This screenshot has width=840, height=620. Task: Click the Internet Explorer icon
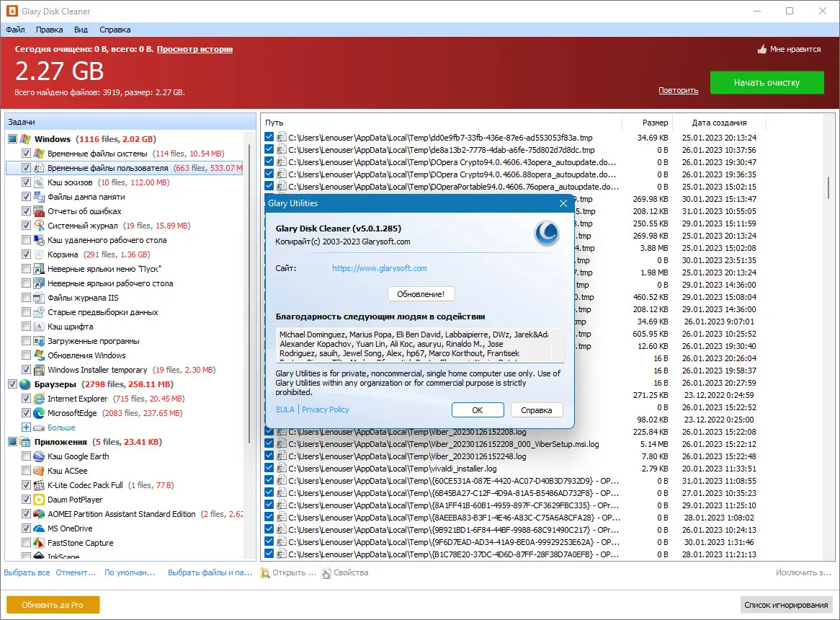[39, 399]
